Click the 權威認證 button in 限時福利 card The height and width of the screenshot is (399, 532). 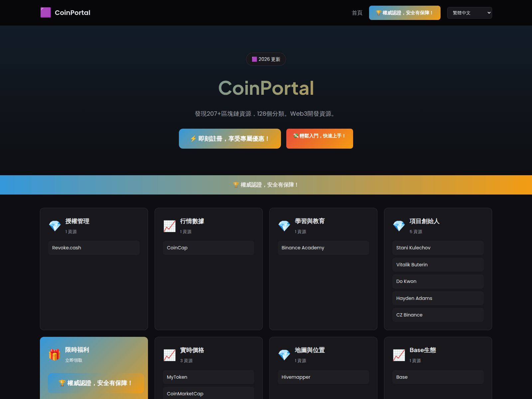point(96,383)
